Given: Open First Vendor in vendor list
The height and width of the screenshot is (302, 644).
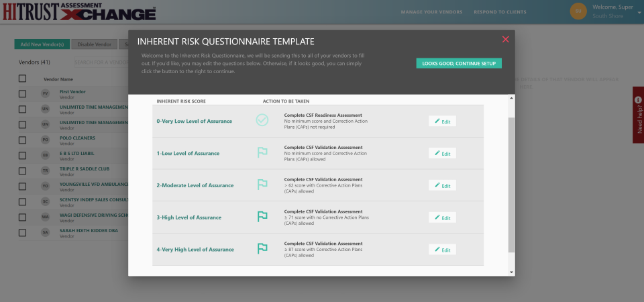Looking at the screenshot, I should [x=72, y=92].
